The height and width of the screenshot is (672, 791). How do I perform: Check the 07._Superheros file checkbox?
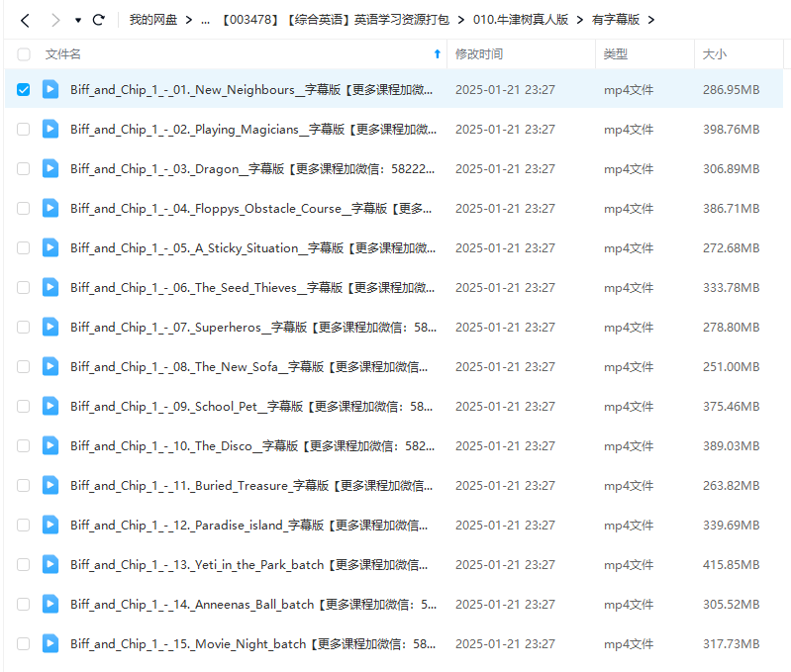(23, 328)
